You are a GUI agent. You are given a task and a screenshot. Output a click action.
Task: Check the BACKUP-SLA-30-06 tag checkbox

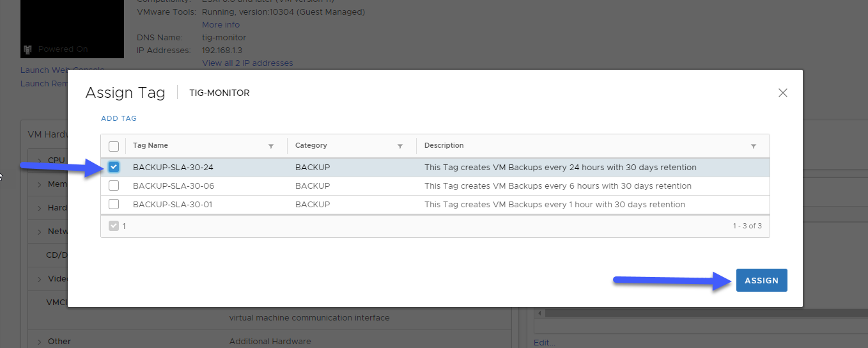coord(114,186)
